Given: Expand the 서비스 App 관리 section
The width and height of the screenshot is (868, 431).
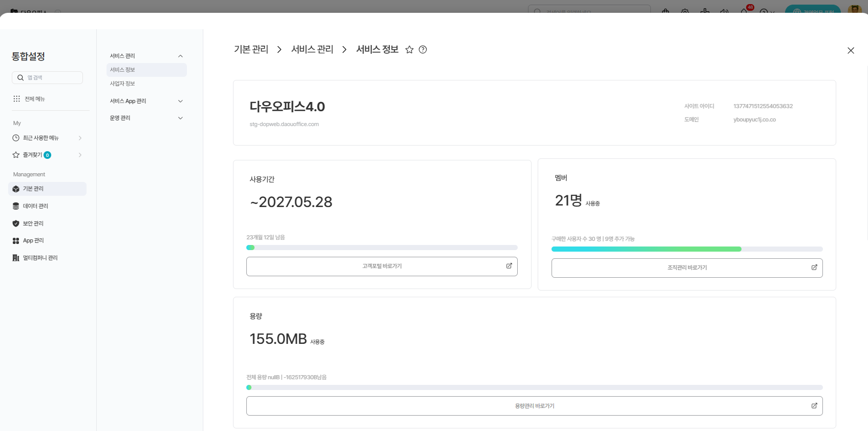Looking at the screenshot, I should pos(180,101).
